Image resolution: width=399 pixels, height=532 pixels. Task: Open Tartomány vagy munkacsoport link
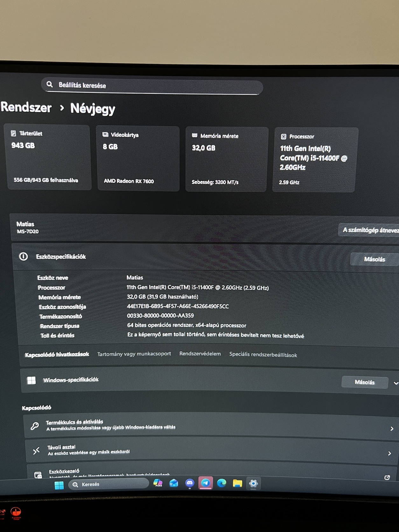point(134,354)
